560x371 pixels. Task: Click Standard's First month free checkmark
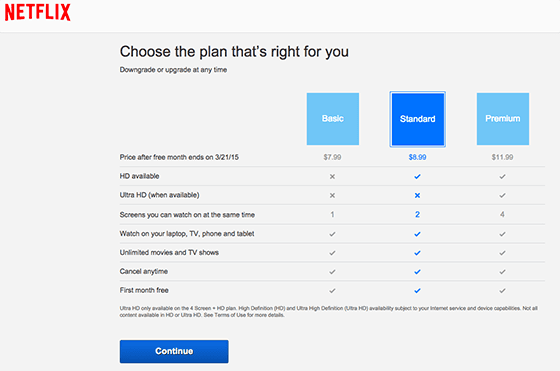coord(417,291)
